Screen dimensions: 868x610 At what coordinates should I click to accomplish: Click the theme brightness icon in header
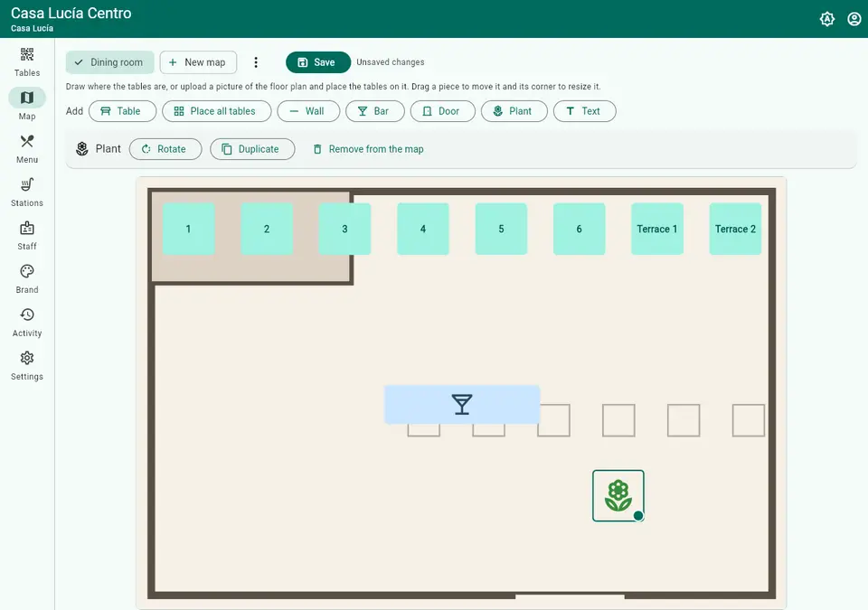coord(827,19)
